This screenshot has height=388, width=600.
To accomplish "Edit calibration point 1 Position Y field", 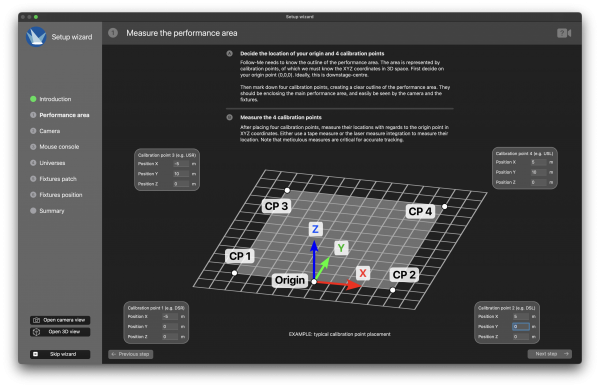I will (170, 327).
